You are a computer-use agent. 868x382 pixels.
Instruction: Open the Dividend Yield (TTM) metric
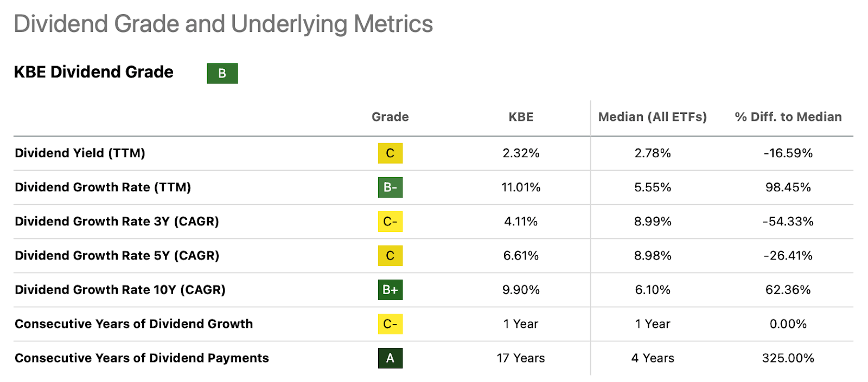80,153
